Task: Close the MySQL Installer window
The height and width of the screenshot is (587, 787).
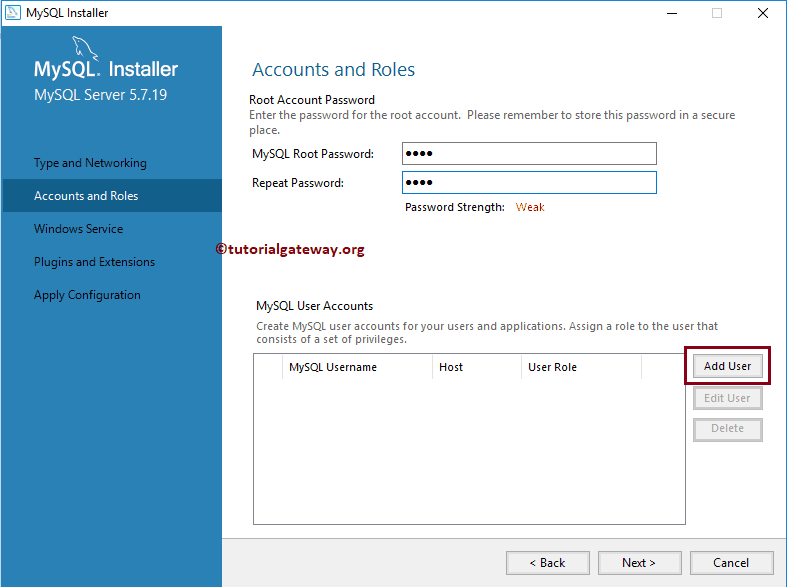Action: click(x=762, y=13)
